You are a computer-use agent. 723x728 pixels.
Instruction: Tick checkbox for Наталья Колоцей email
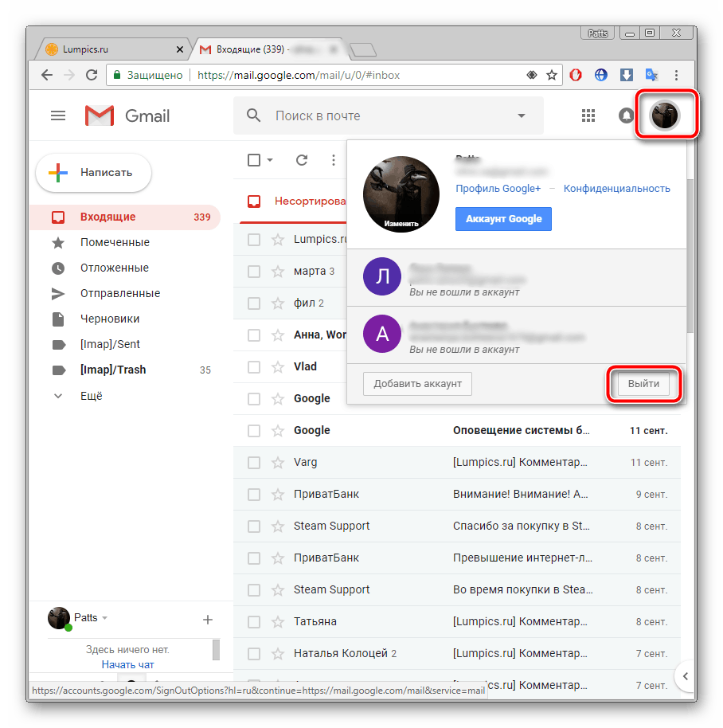coord(254,654)
